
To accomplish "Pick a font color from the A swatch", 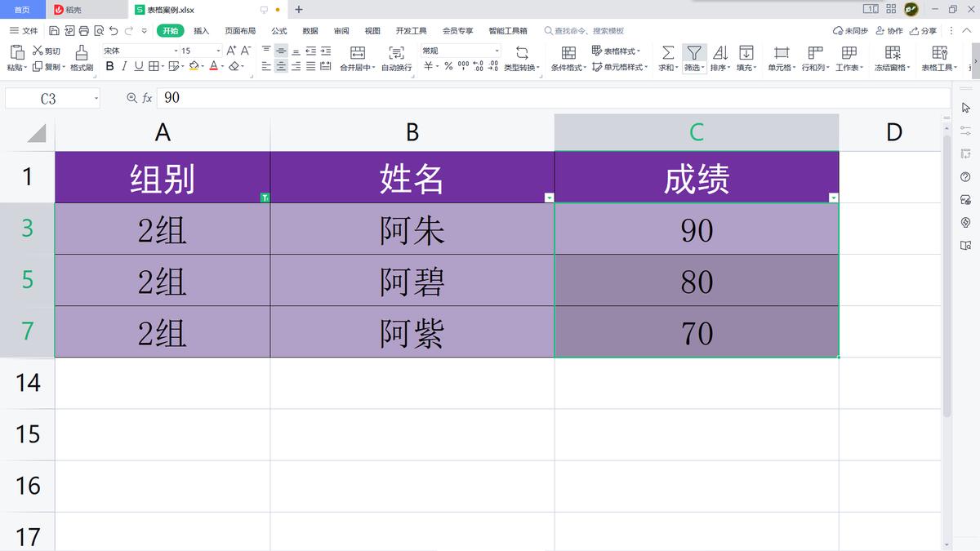I will [x=212, y=67].
